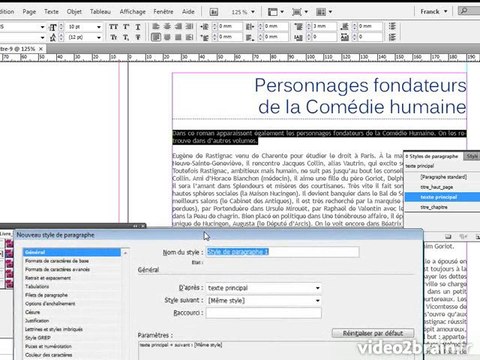The height and width of the screenshot is (360, 480).
Task: Toggle Subscript formatting
Action: pyautogui.click(x=126, y=37)
